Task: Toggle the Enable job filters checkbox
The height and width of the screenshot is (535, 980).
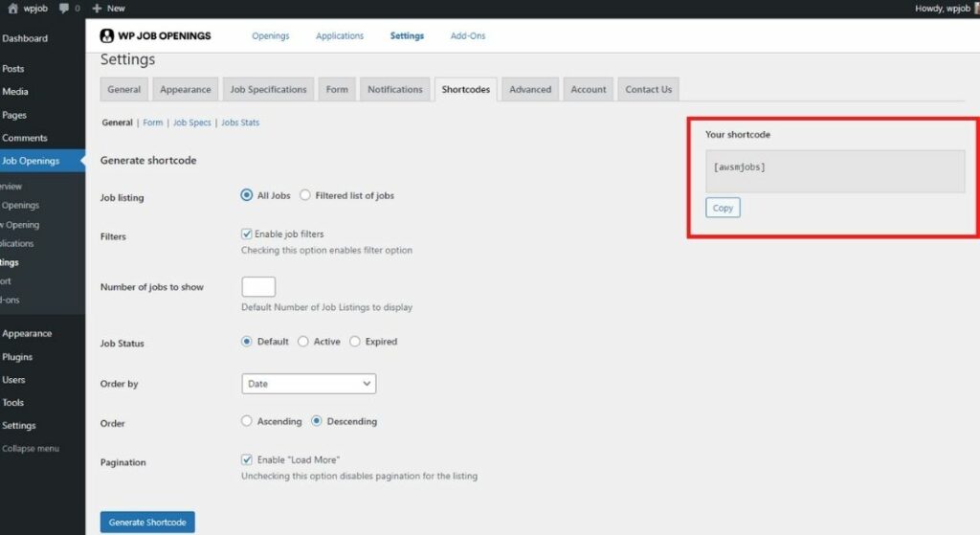Action: click(x=246, y=234)
